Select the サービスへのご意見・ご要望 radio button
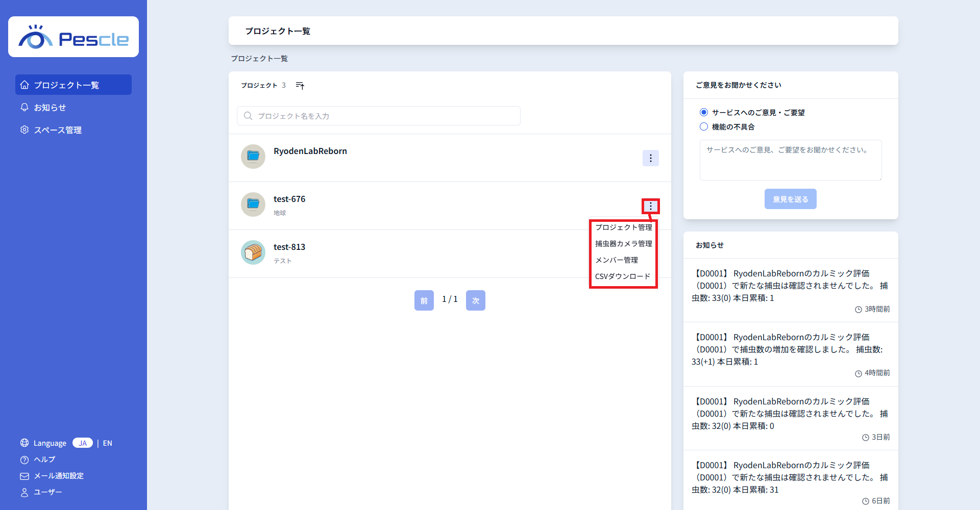The width and height of the screenshot is (980, 510). click(x=704, y=112)
